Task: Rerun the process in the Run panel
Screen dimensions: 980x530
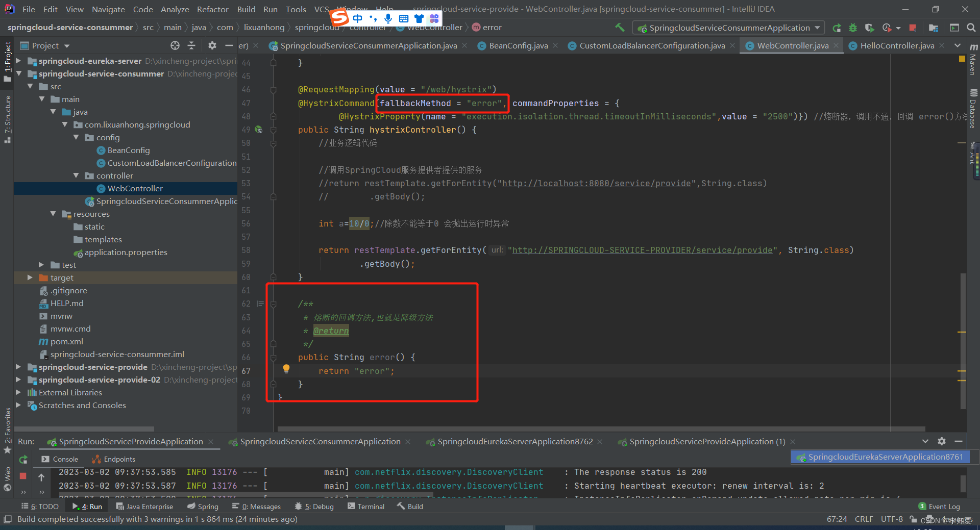Action: 23,459
